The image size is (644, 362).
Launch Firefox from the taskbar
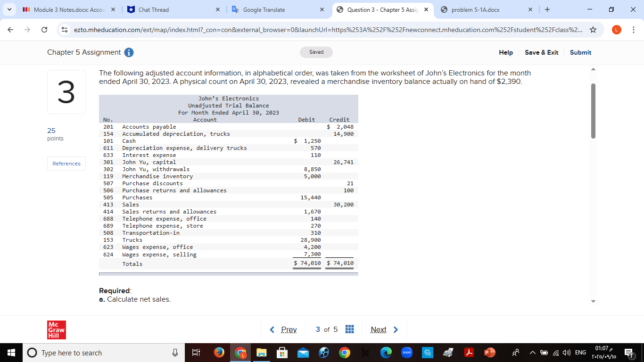tap(219, 353)
